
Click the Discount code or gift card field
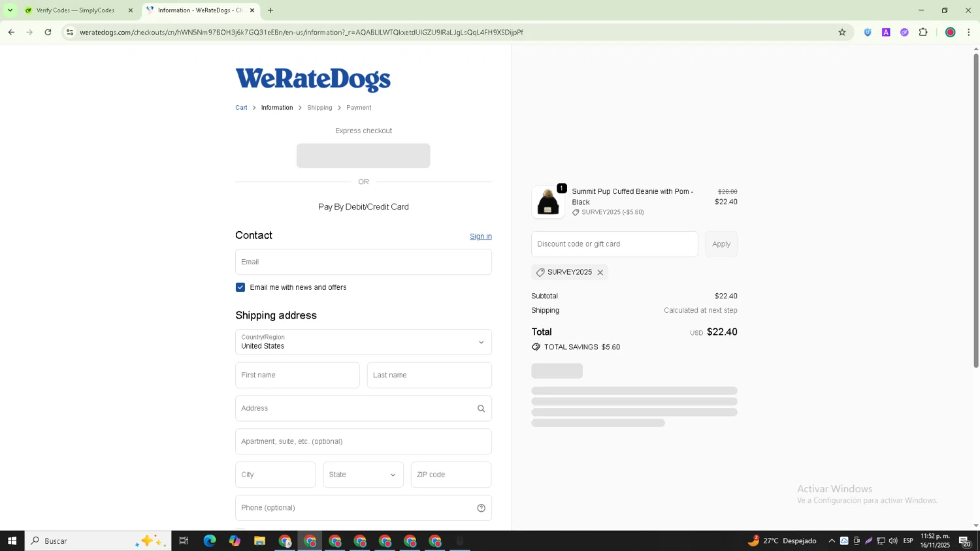coord(615,244)
